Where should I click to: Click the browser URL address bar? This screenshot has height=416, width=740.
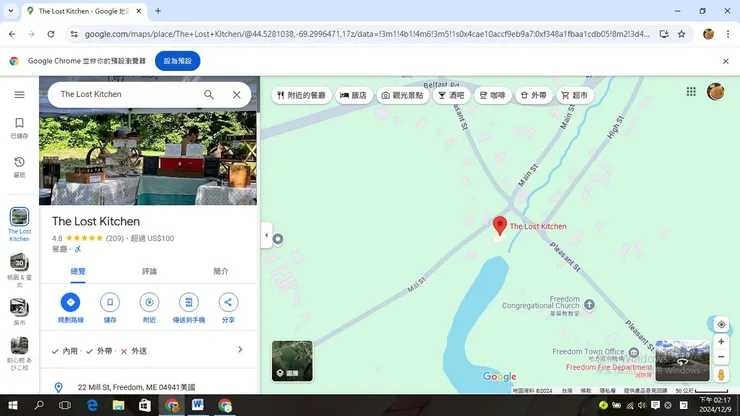pos(367,34)
